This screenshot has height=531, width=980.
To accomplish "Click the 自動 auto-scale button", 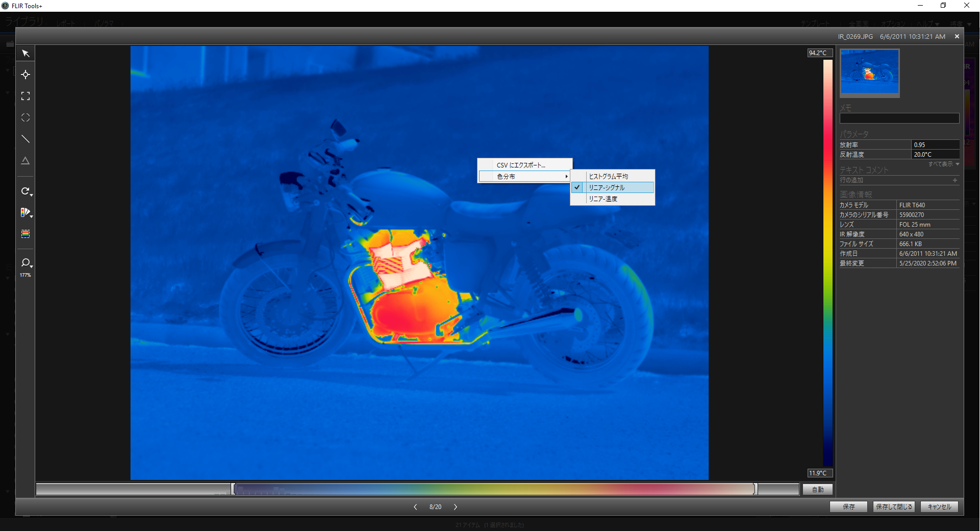I will click(x=817, y=489).
